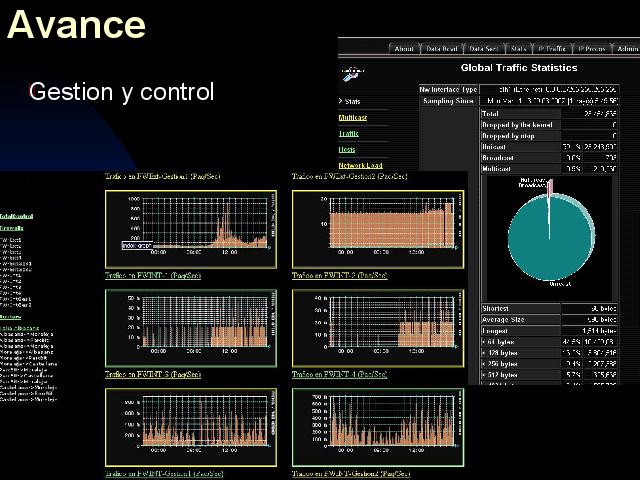The image size is (640, 480).
Task: Open the Data Sent tab
Action: (x=484, y=48)
